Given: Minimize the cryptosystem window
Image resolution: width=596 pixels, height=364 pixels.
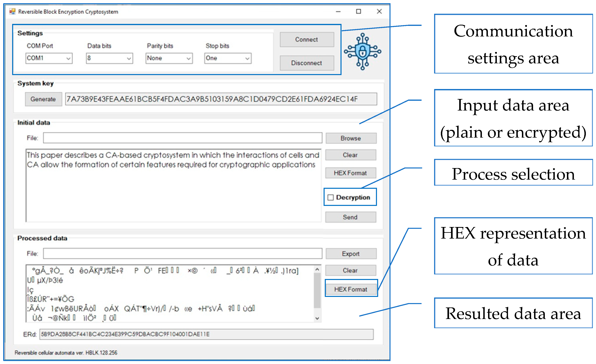Looking at the screenshot, I should (338, 11).
